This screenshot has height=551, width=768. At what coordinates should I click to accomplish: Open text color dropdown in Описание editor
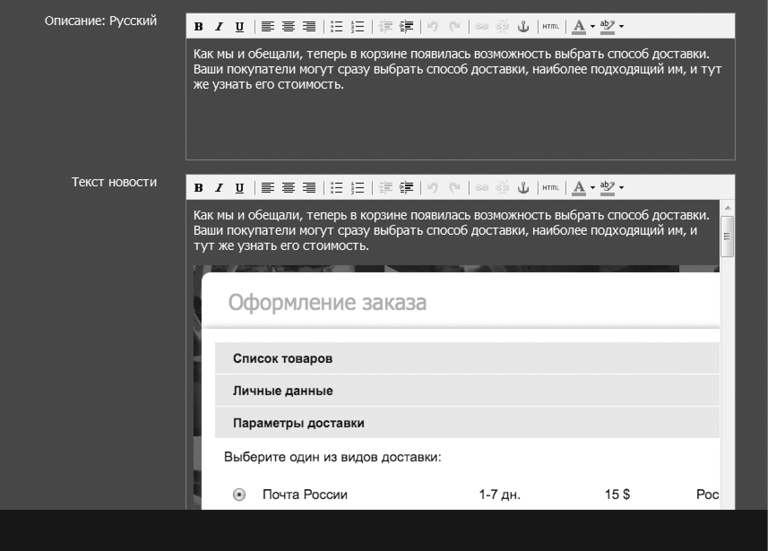593,26
